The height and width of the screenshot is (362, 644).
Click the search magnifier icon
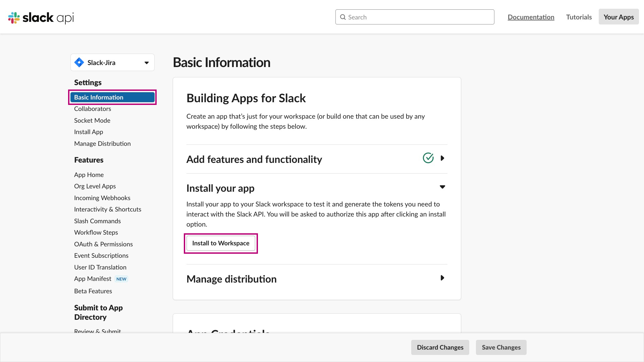point(343,17)
